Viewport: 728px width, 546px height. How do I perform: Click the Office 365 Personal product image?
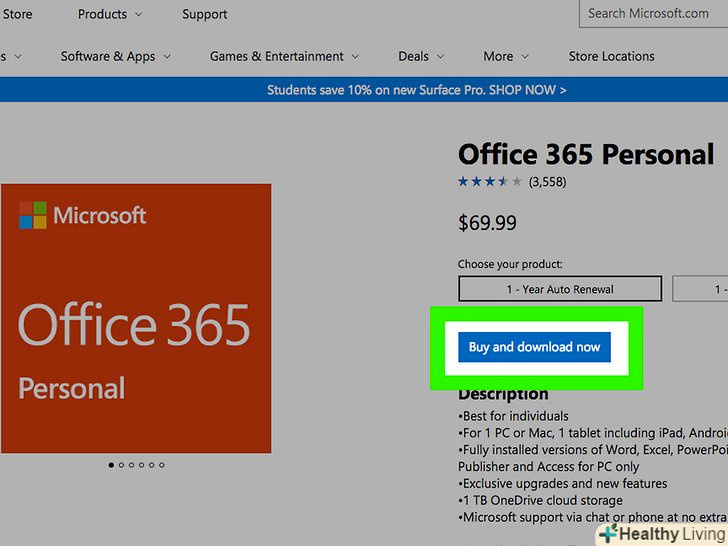click(136, 318)
